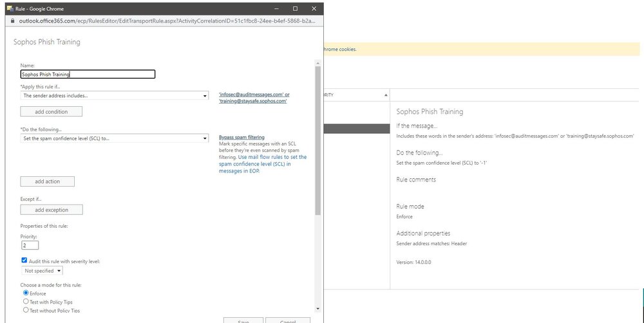Click the rule Name input field

[88, 74]
